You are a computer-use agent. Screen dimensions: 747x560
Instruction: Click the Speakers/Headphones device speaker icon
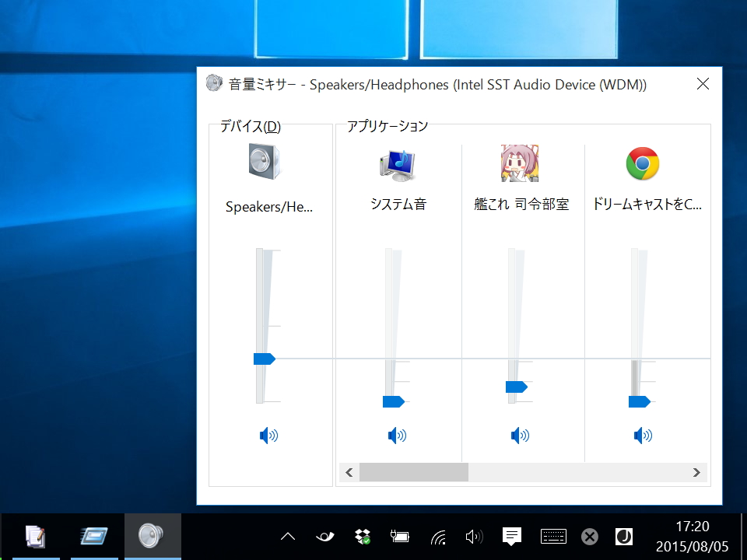coord(261,162)
